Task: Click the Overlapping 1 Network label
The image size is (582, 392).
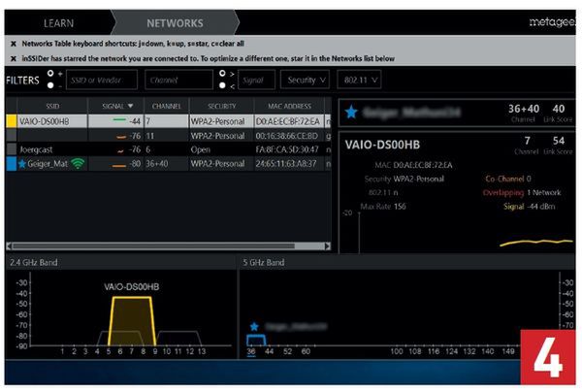Action: [522, 192]
